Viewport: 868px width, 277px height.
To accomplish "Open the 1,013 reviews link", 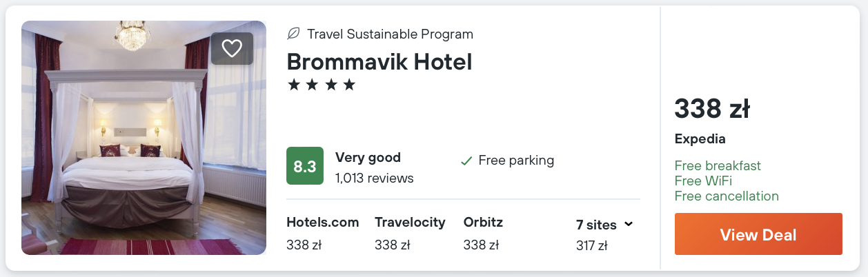I will [374, 178].
